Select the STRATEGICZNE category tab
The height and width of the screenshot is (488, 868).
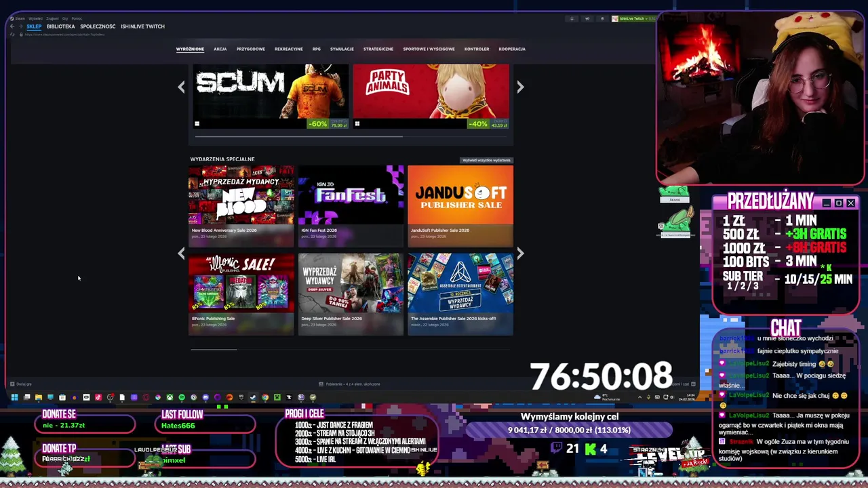coord(378,49)
